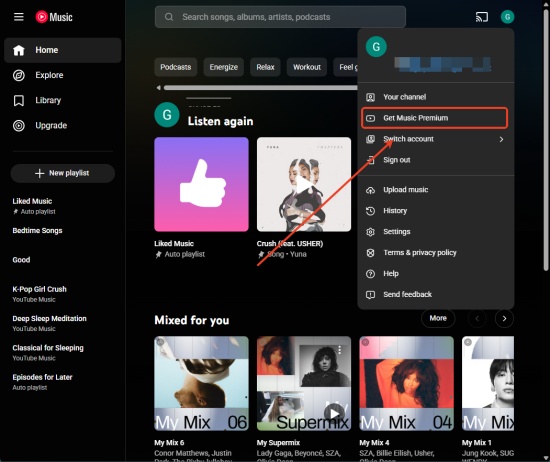The image size is (550, 462).
Task: Click the G avatar beside Listen again
Action: tap(167, 115)
